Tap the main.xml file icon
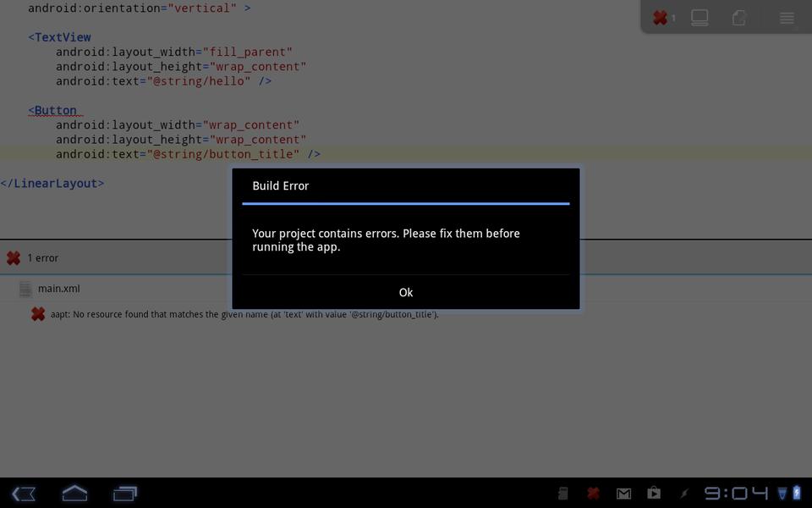Viewport: 812px width, 508px height. click(25, 289)
